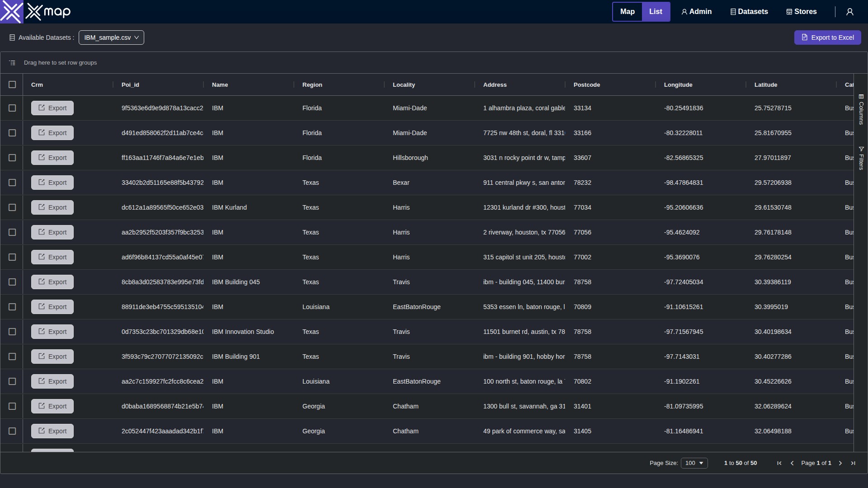The image size is (868, 488).
Task: Toggle the select-all header checkbox
Action: click(x=12, y=84)
